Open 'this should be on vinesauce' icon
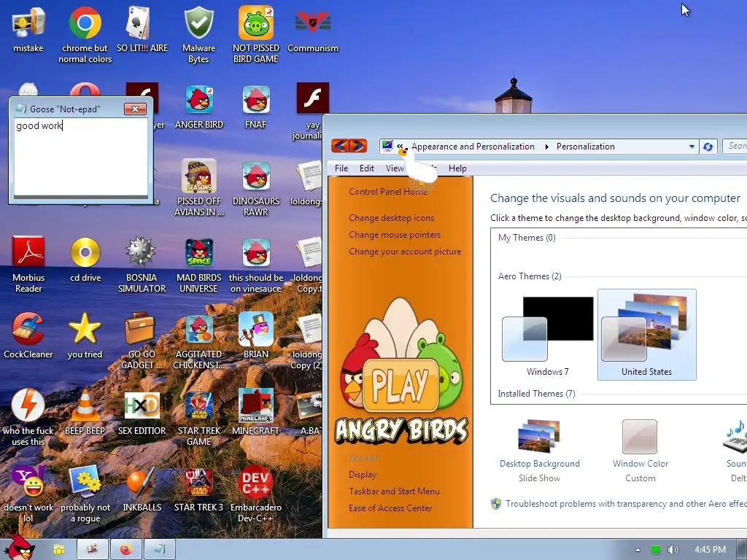 pos(256,264)
